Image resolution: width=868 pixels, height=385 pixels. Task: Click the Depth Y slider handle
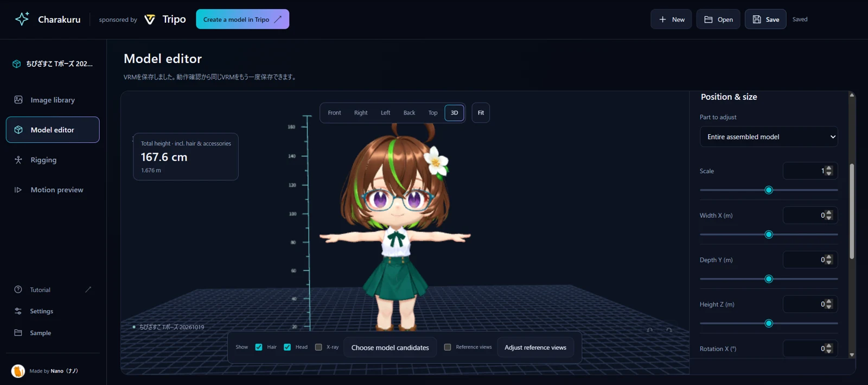tap(769, 279)
